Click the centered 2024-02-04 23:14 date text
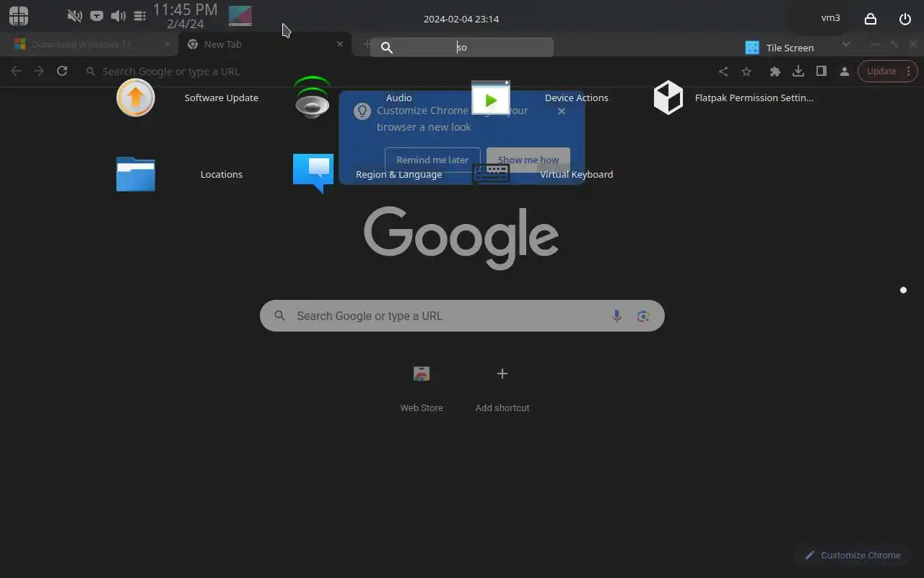The image size is (924, 578). pos(461,19)
